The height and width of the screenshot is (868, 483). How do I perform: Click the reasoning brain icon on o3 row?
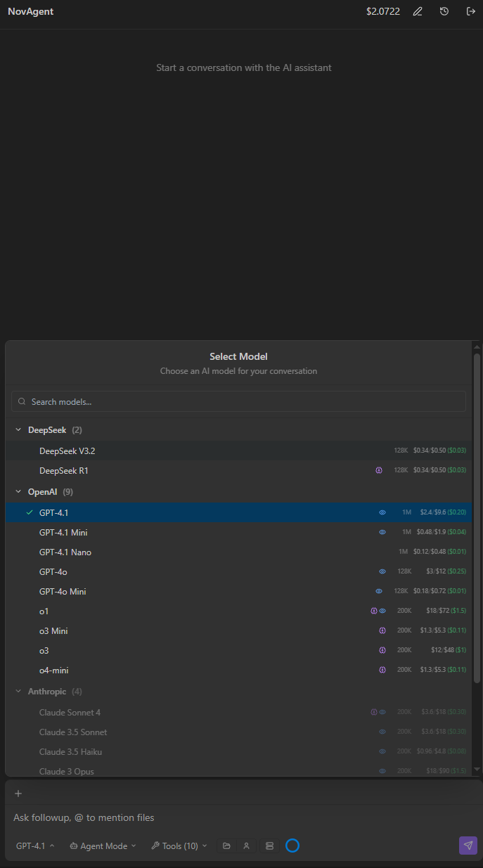[x=382, y=650]
